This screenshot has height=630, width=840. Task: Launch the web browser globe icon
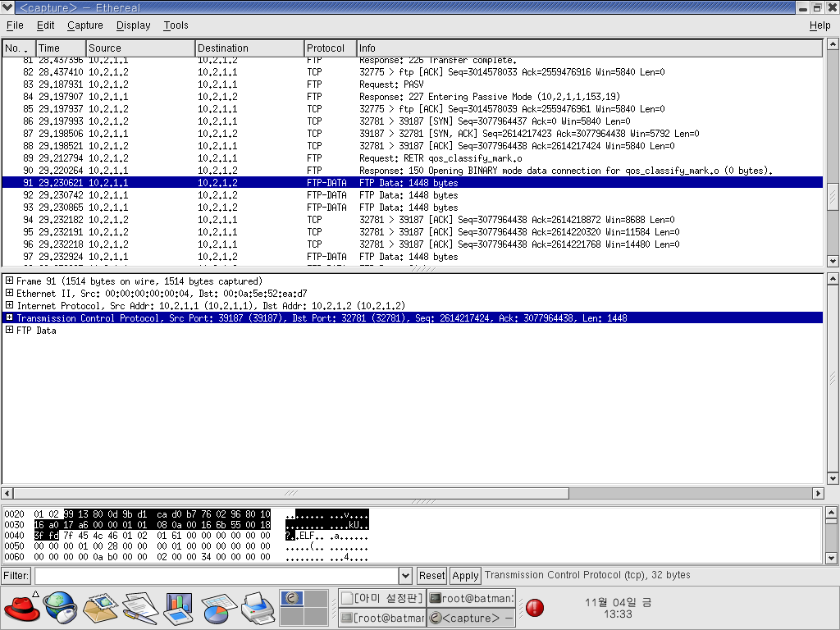[x=61, y=608]
